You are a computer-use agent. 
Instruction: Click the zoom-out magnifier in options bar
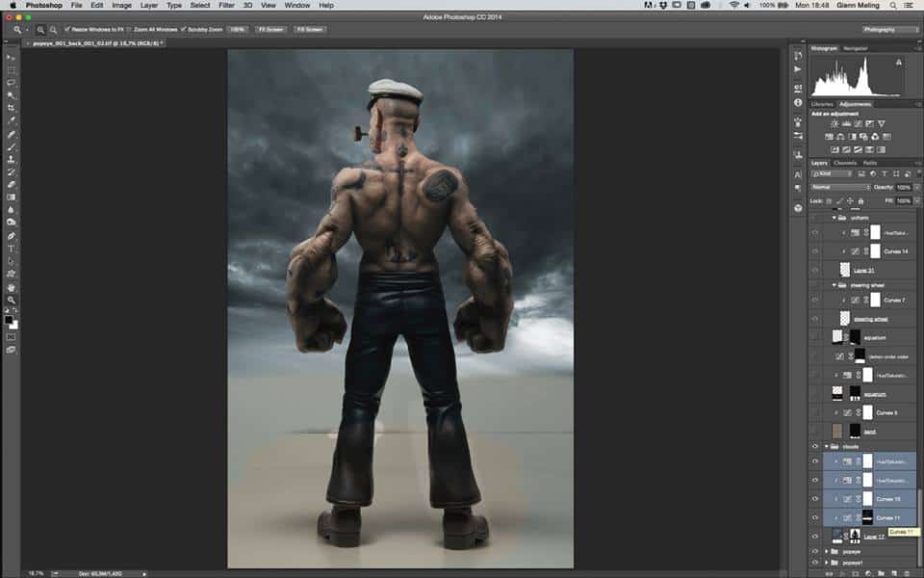(54, 30)
